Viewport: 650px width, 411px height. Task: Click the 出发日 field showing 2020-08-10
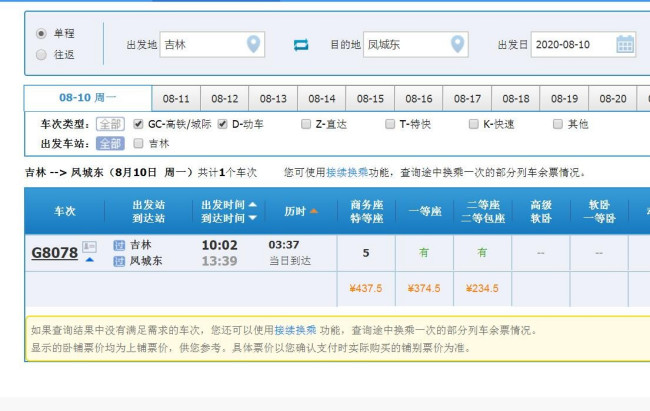point(583,44)
